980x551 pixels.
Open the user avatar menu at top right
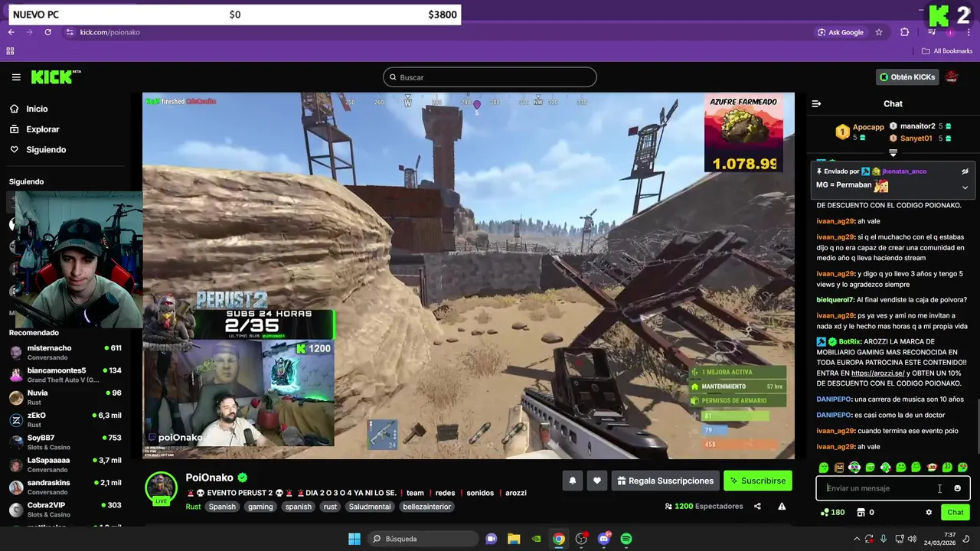[x=952, y=77]
